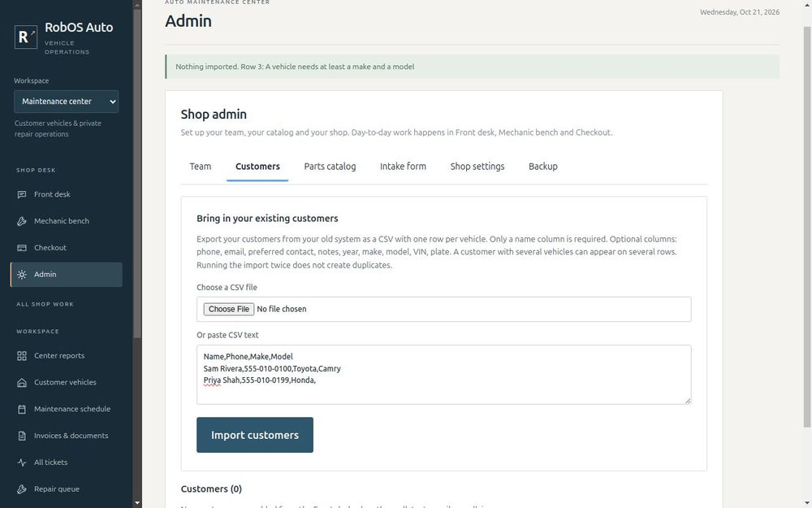This screenshot has width=812, height=508.
Task: Click the Center reports grid icon
Action: tap(22, 356)
